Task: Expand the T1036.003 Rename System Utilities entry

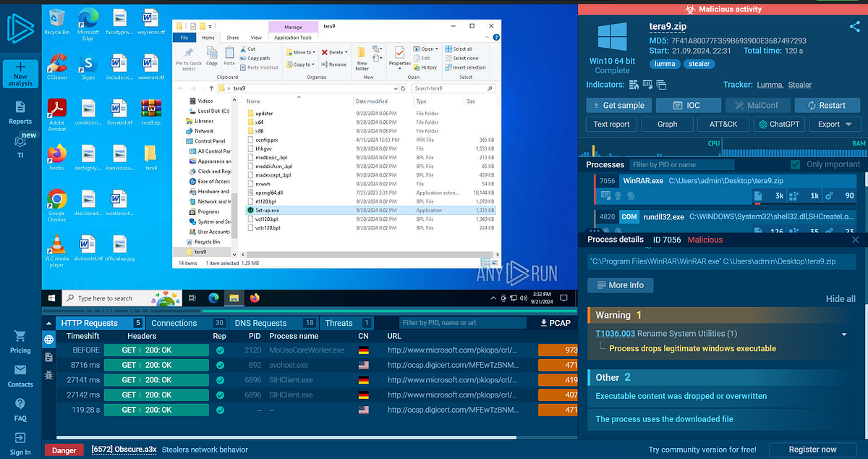Action: [844, 334]
